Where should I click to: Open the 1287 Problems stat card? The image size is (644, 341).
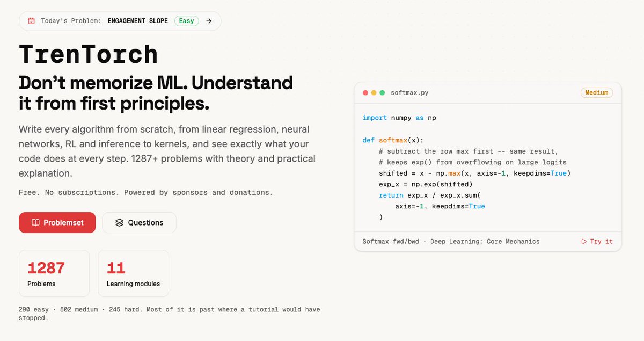coord(54,273)
